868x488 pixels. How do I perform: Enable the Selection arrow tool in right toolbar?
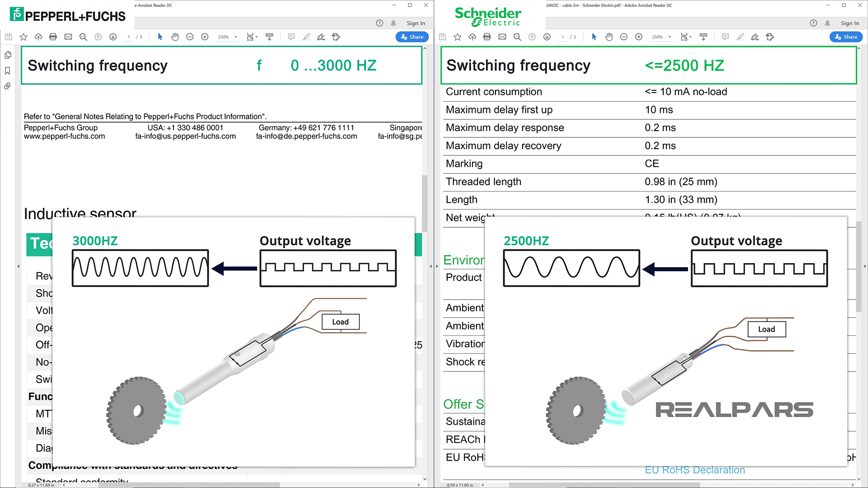click(x=594, y=37)
